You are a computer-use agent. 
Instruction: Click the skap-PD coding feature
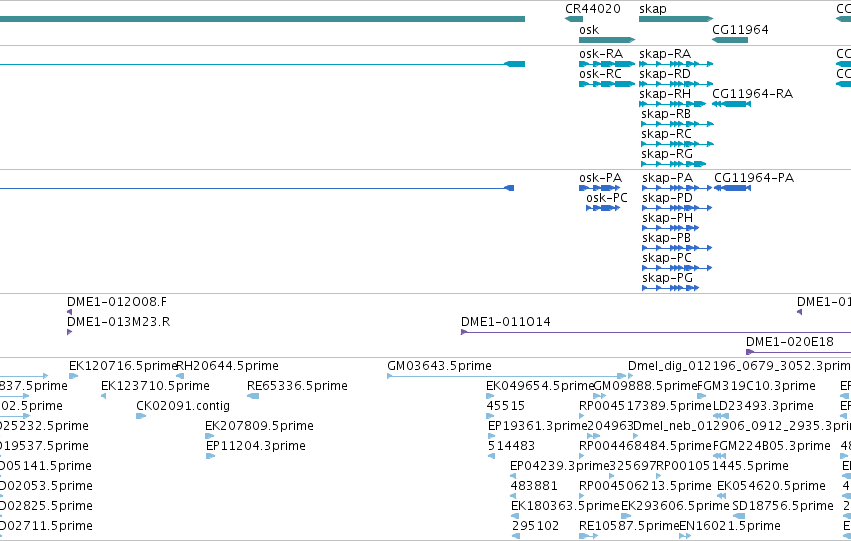(x=677, y=208)
